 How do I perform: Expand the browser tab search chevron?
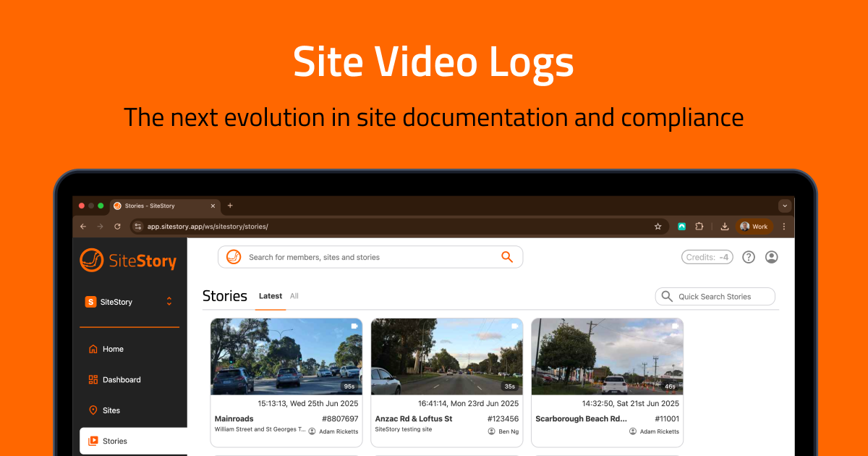(x=784, y=206)
